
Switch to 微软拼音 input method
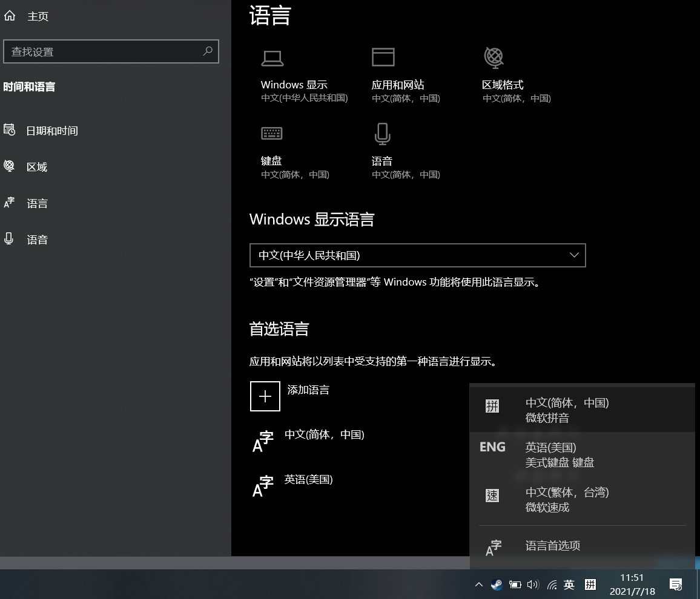click(x=582, y=410)
